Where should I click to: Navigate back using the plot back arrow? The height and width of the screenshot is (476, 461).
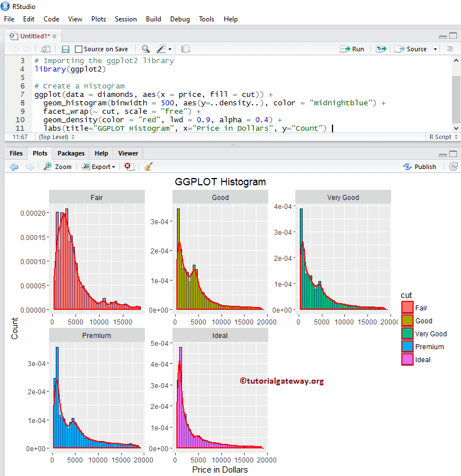(x=14, y=166)
